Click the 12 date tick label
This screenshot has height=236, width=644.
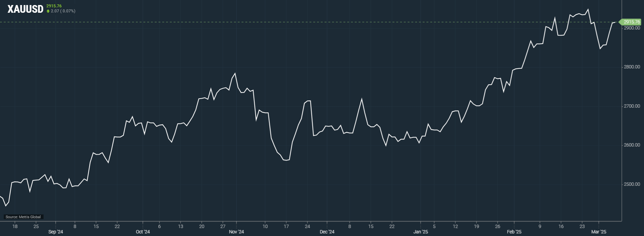pos(455,226)
